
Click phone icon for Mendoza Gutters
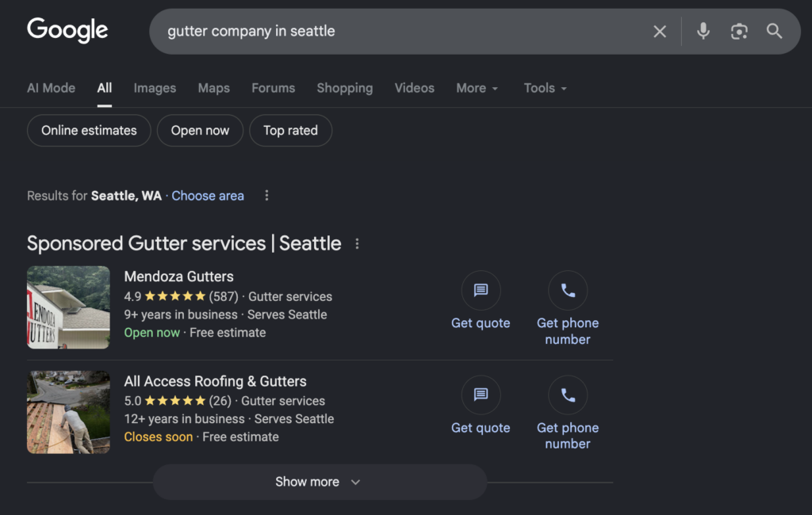[568, 290]
